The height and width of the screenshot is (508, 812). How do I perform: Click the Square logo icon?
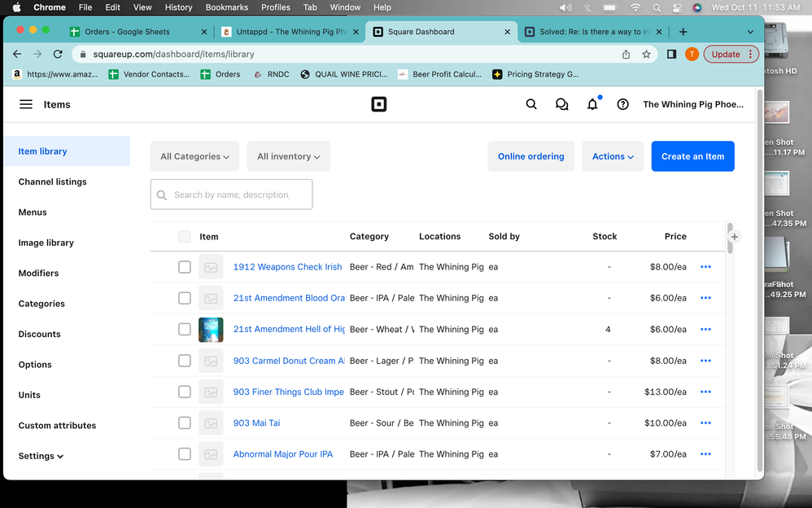point(378,104)
